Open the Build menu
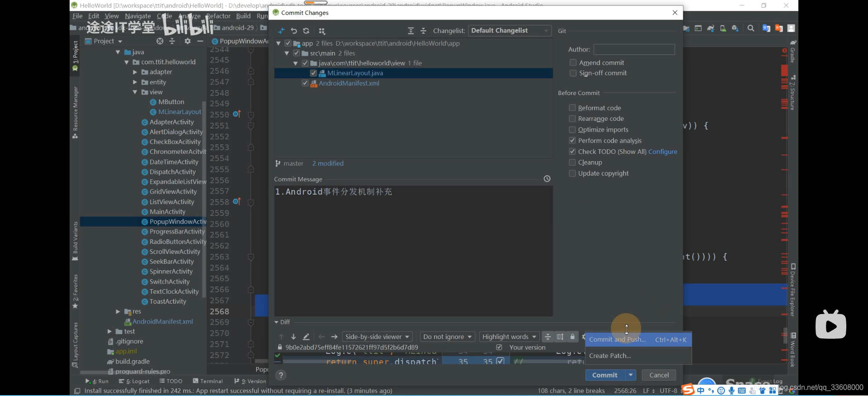 [243, 16]
